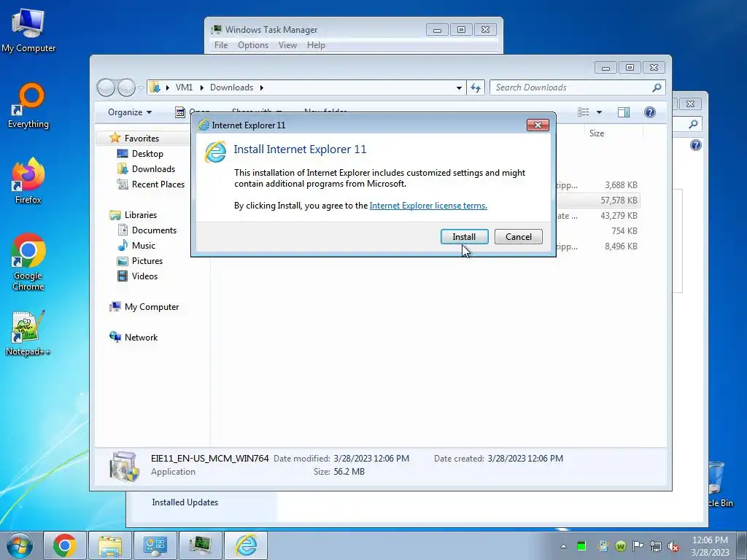Open the Videos library
This screenshot has height=560, width=747.
[x=144, y=276]
